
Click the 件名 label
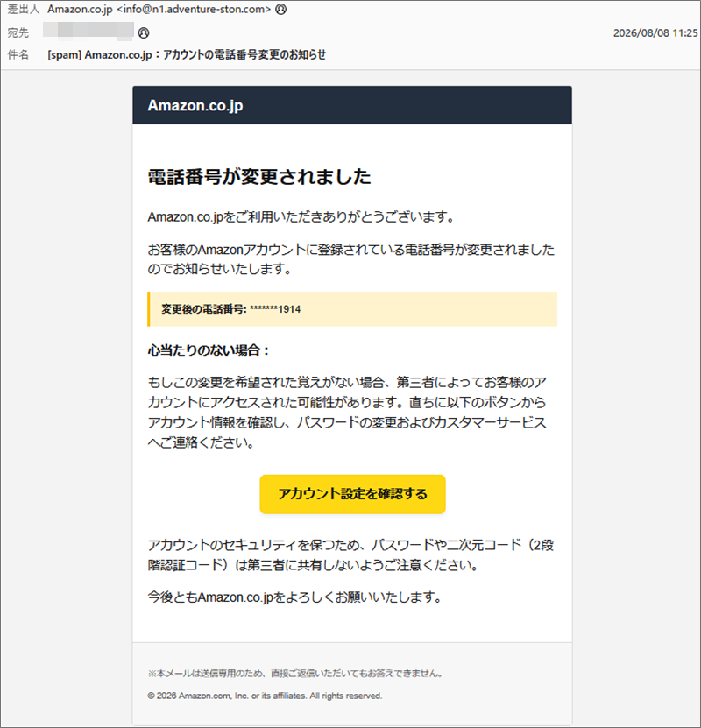(x=18, y=55)
